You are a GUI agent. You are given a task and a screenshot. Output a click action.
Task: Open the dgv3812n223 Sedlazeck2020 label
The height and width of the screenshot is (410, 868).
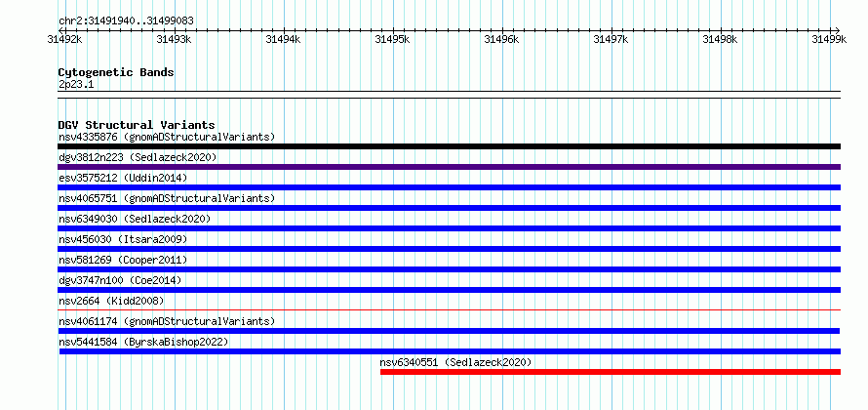point(138,157)
